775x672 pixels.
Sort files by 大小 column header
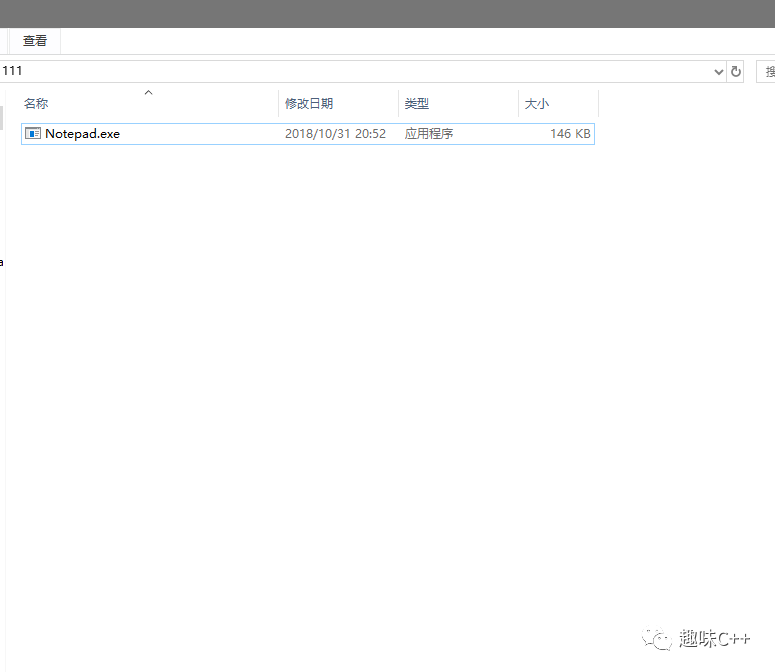tap(559, 103)
